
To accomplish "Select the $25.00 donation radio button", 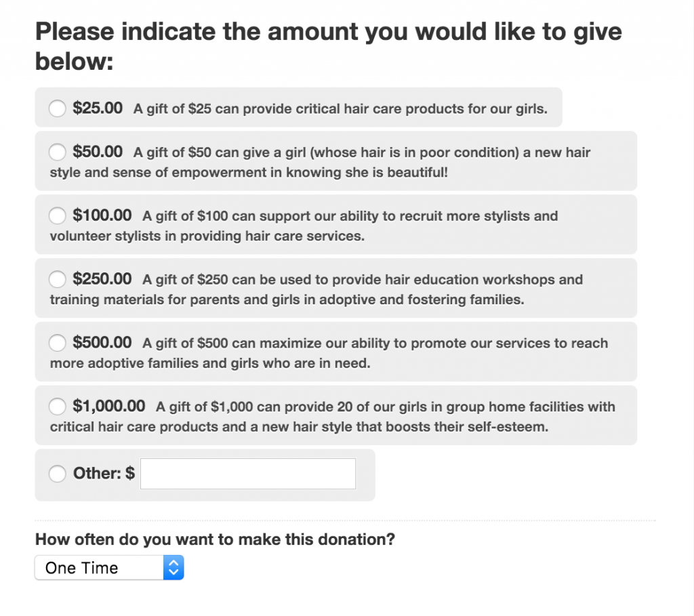I will pos(57,108).
